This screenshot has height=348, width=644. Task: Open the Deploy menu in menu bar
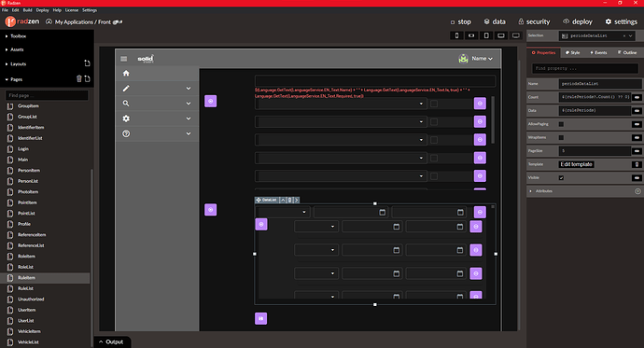point(42,10)
